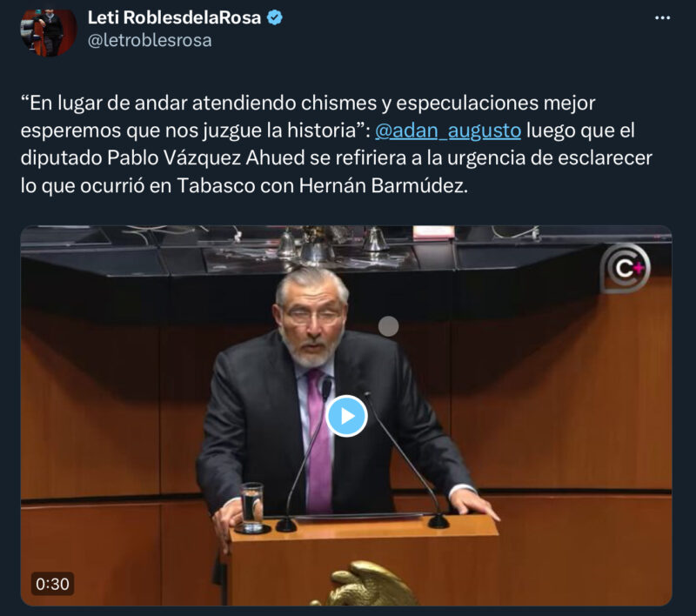This screenshot has width=696, height=616.
Task: Click the quoted phrase about chismes
Action: (308, 117)
